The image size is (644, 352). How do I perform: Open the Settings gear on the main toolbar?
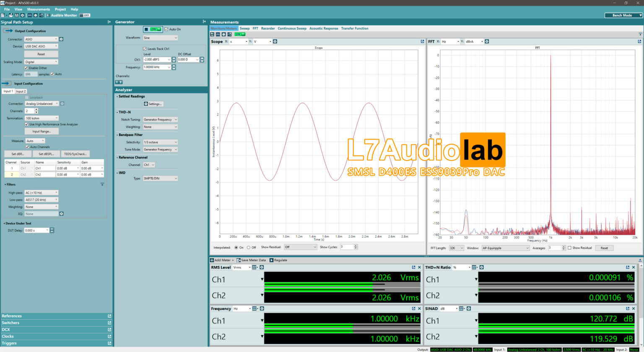(x=22, y=15)
